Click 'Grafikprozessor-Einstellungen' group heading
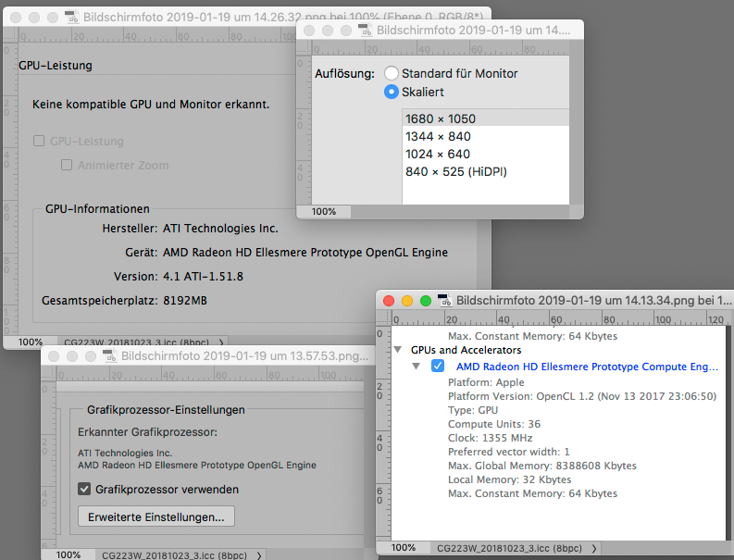734x560 pixels. [166, 410]
